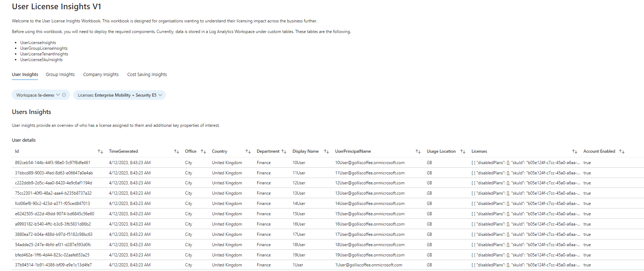The width and height of the screenshot is (644, 271).
Task: Sort the Usage Location column
Action: pyautogui.click(x=462, y=152)
